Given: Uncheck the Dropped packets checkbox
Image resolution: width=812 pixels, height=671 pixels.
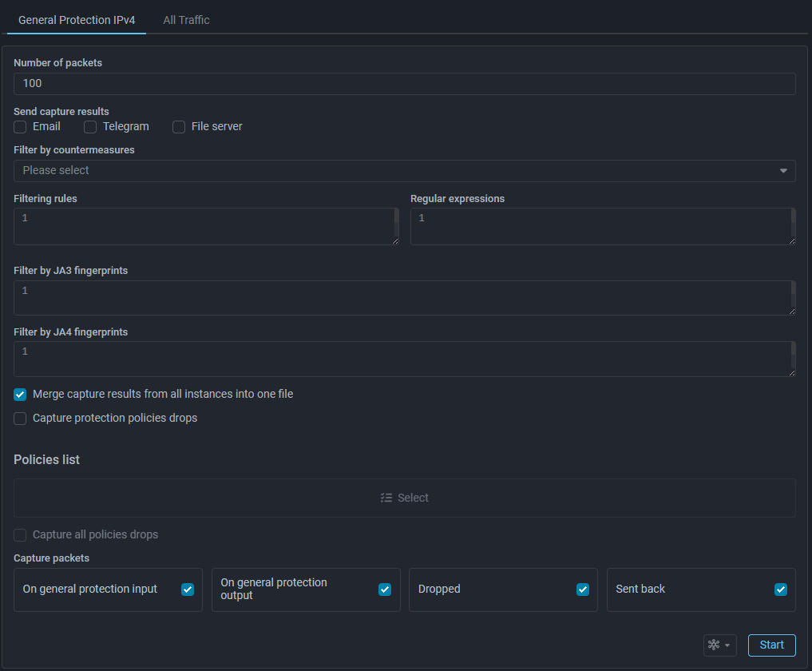Looking at the screenshot, I should pyautogui.click(x=583, y=590).
